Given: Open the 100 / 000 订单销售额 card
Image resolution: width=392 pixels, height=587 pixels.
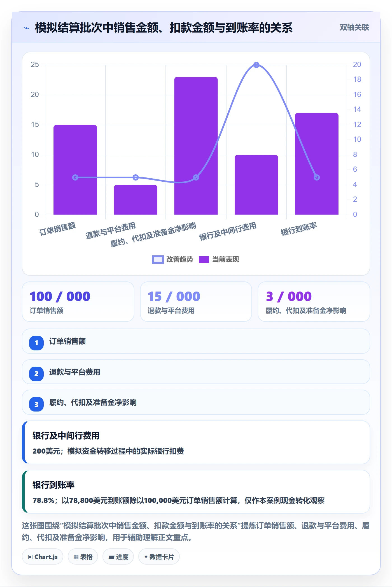Looking at the screenshot, I should [x=78, y=302].
